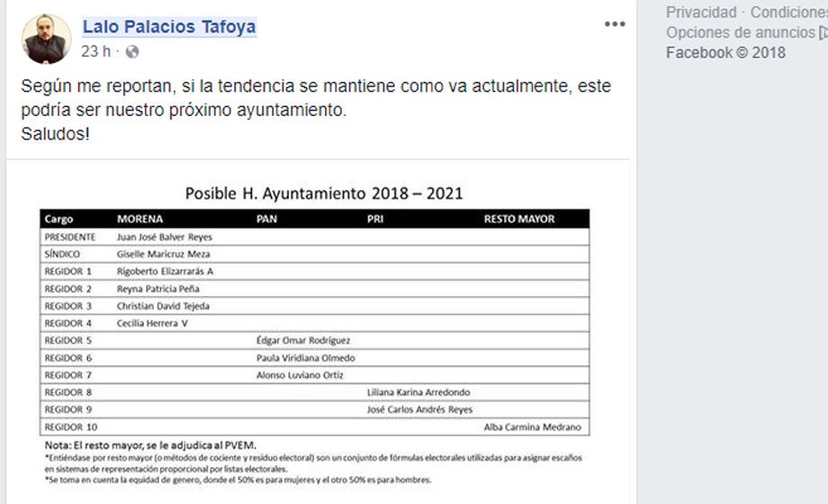Open the Opciones de anuncios link
The image size is (828, 504).
click(740, 32)
